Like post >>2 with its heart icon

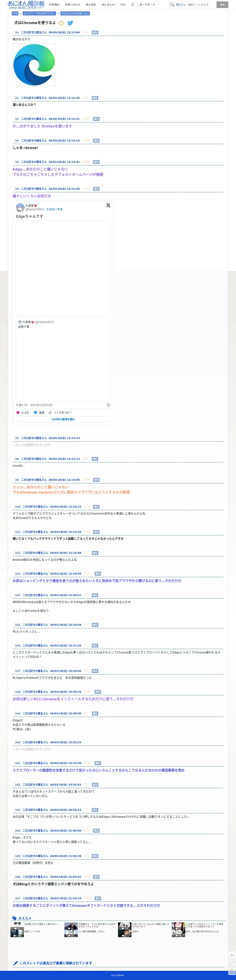click(x=84, y=98)
